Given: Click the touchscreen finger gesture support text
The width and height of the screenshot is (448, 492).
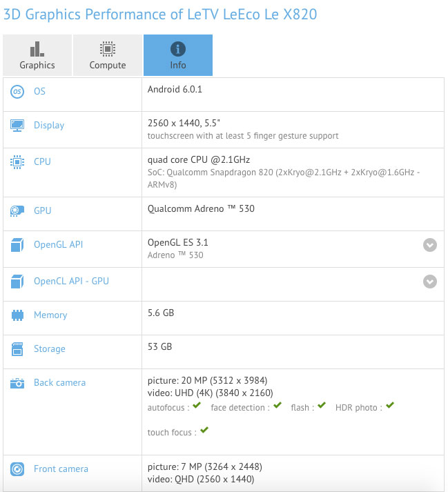Looking at the screenshot, I should click(x=243, y=136).
